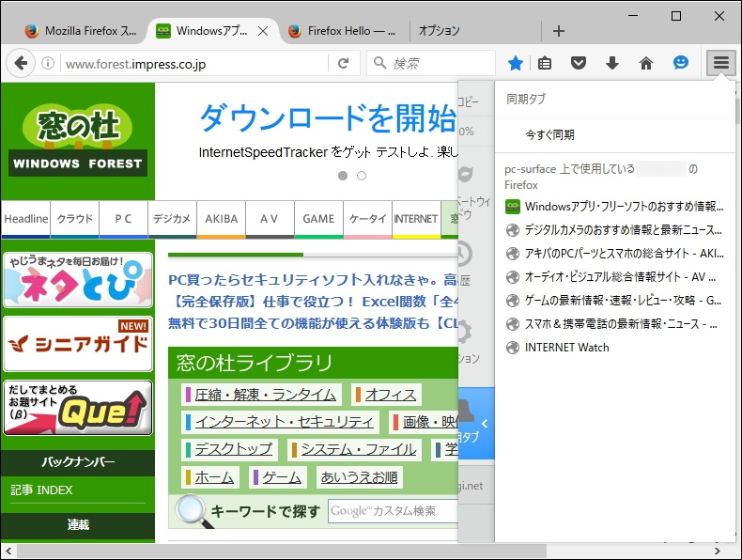Go to home page via house icon
The image size is (742, 560).
[x=646, y=63]
